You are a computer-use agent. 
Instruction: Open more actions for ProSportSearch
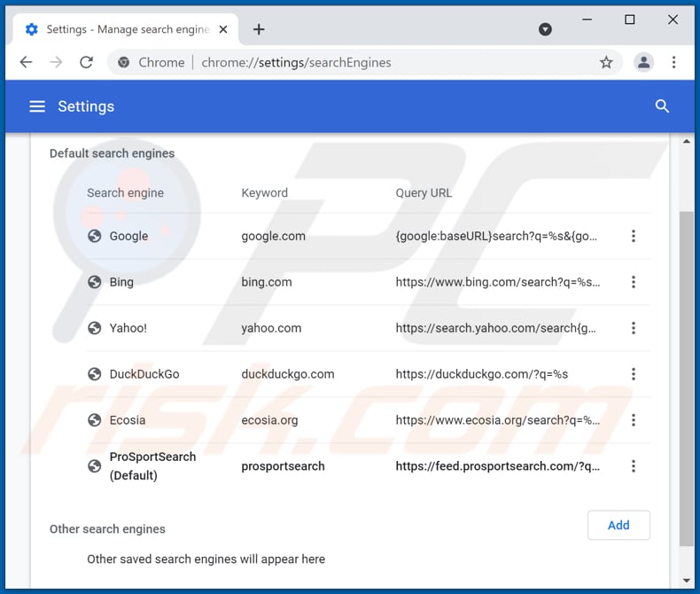click(633, 465)
